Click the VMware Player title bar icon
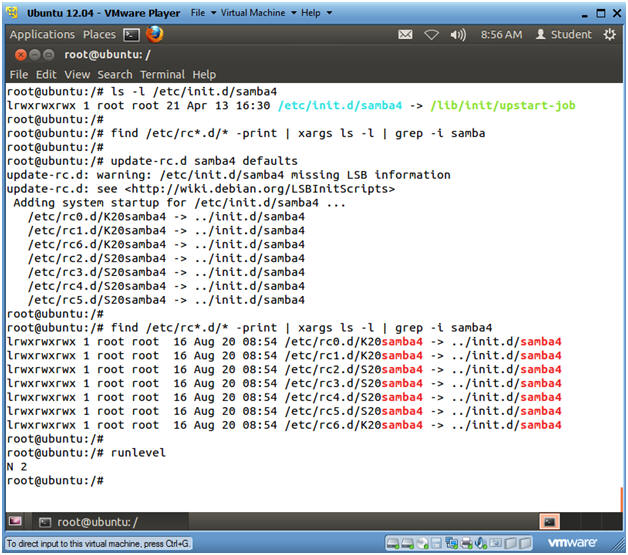This screenshot has width=628, height=555. pos(12,13)
